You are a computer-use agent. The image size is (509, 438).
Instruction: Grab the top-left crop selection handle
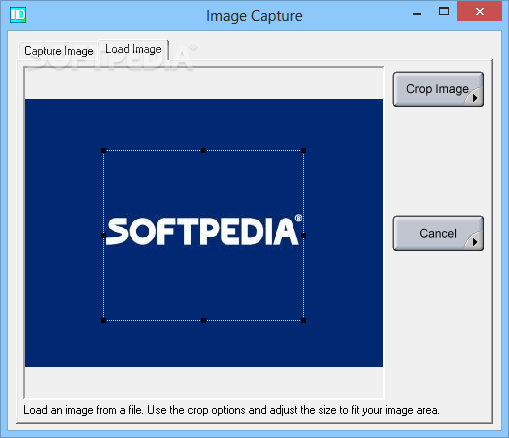(x=103, y=151)
